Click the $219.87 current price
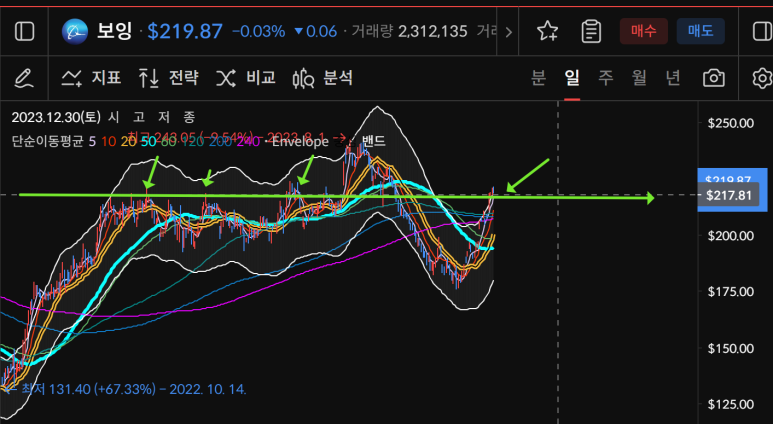 click(185, 32)
